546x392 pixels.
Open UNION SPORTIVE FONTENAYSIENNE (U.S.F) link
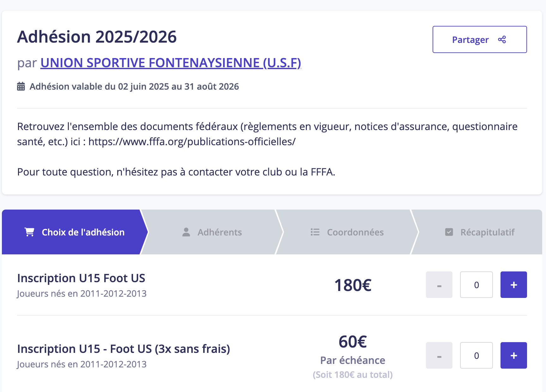click(171, 63)
